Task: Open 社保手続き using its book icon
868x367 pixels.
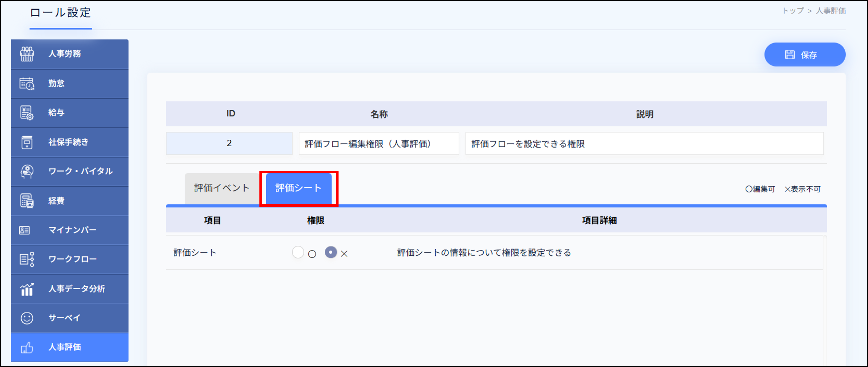Action: [x=27, y=142]
